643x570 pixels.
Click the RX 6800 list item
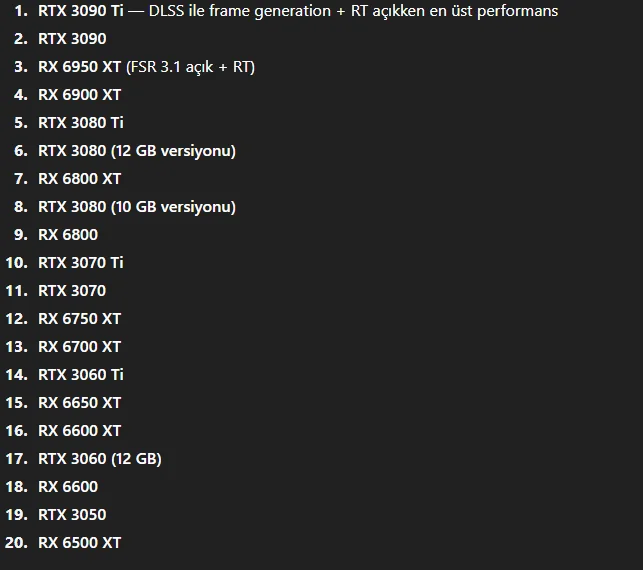click(68, 235)
